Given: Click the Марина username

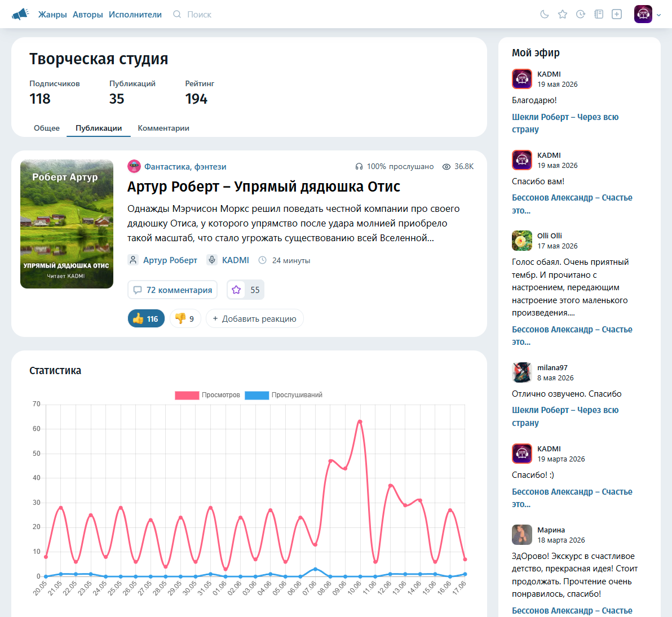Looking at the screenshot, I should pyautogui.click(x=551, y=530).
